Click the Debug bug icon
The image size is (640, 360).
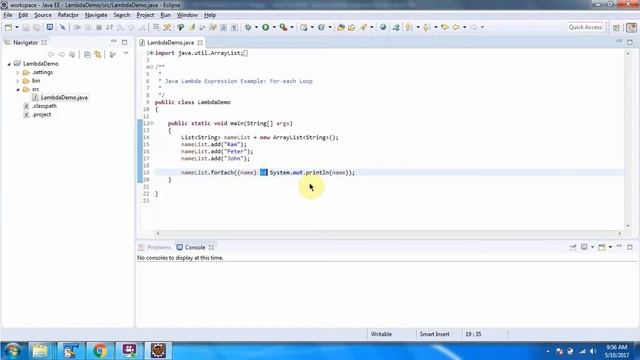pos(248,27)
